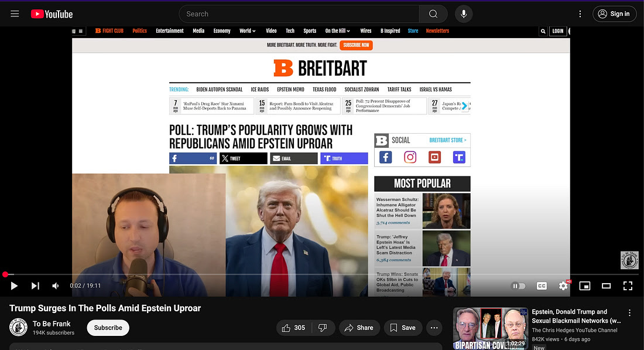
Task: Share this video
Action: [359, 328]
